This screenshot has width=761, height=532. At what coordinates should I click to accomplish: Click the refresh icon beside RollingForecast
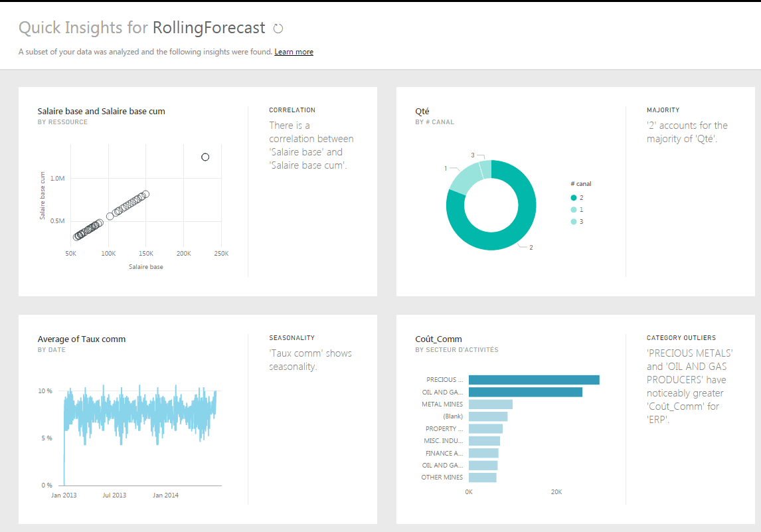pyautogui.click(x=278, y=29)
